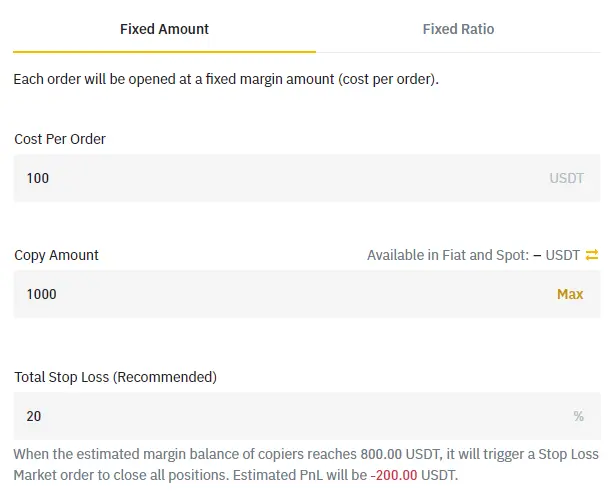This screenshot has height=502, width=614.
Task: Click the value 1000 in Copy Amount
Action: coord(42,294)
